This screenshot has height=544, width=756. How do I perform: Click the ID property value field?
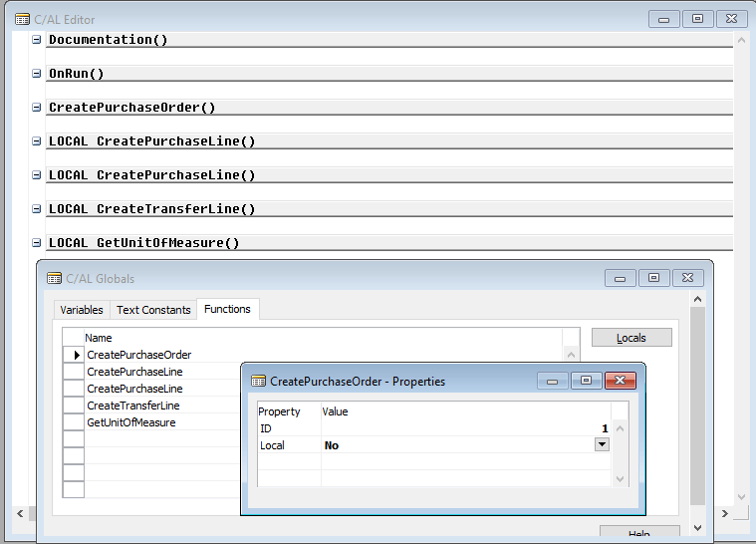[464, 428]
